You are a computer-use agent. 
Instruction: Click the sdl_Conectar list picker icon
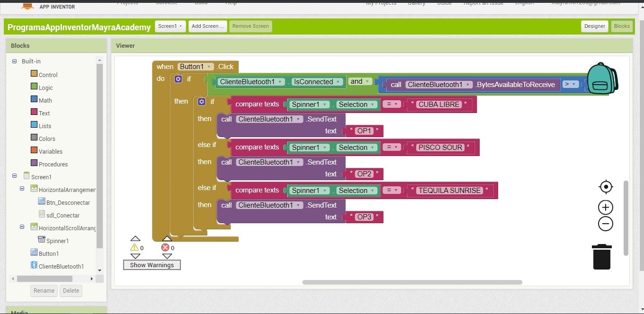[42, 214]
